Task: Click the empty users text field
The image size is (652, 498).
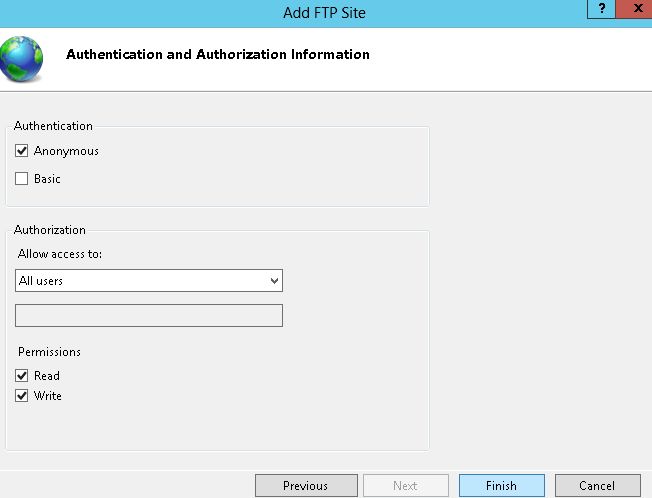Action: coord(149,316)
